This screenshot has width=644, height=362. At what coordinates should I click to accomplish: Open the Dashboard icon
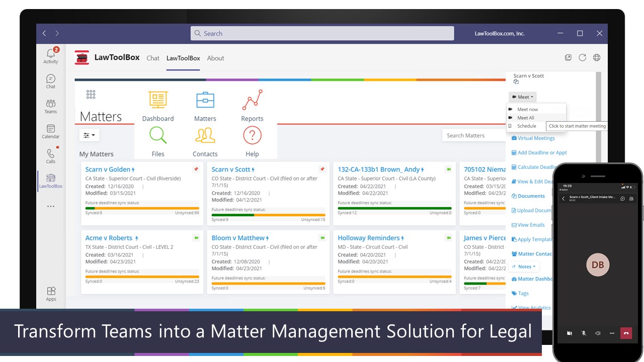click(158, 99)
